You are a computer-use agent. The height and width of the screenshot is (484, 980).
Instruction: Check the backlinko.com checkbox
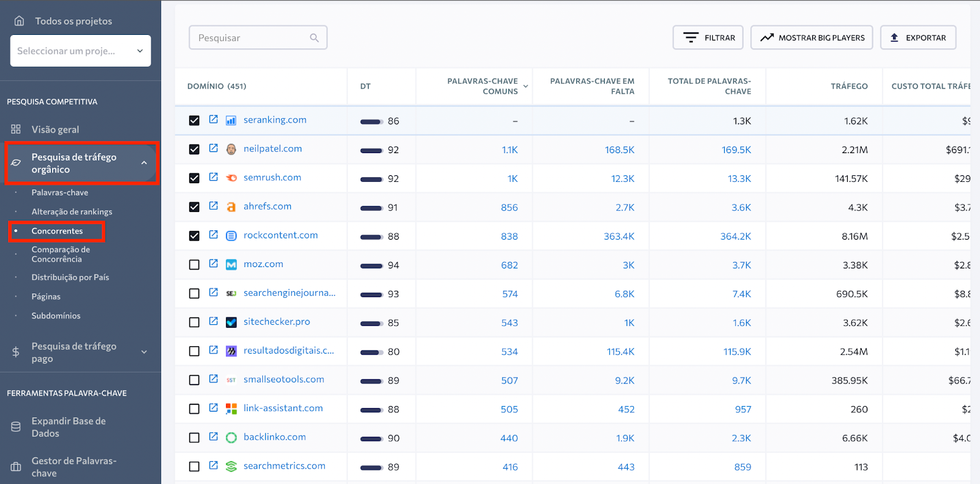[194, 437]
